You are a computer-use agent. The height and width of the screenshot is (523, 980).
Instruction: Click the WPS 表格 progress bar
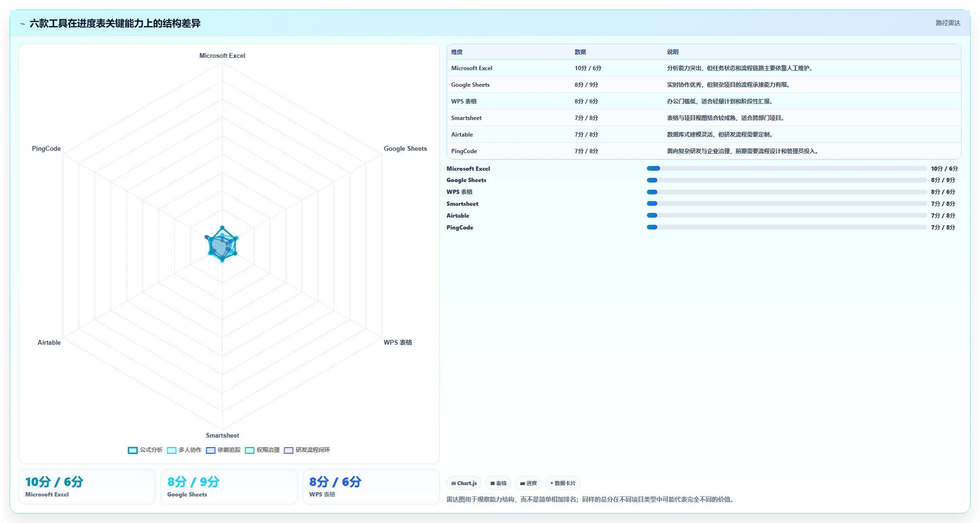coord(786,192)
